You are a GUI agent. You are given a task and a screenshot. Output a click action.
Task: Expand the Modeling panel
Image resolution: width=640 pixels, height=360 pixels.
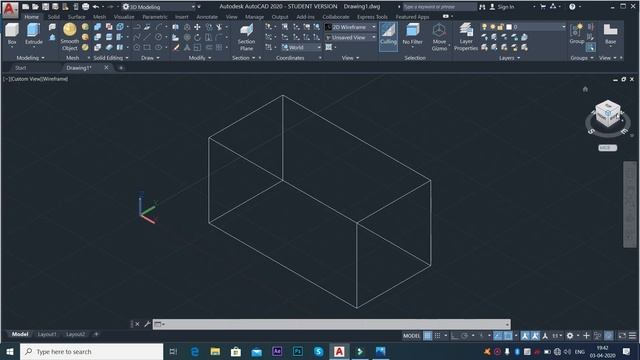[30, 58]
